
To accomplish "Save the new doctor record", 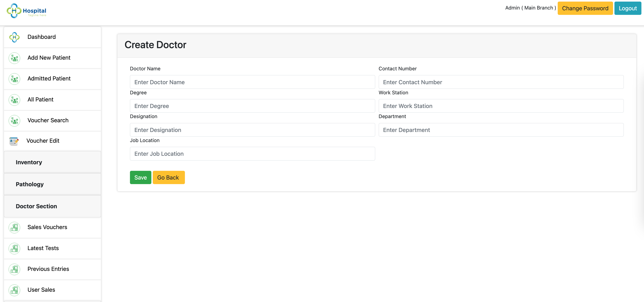I will 140,178.
